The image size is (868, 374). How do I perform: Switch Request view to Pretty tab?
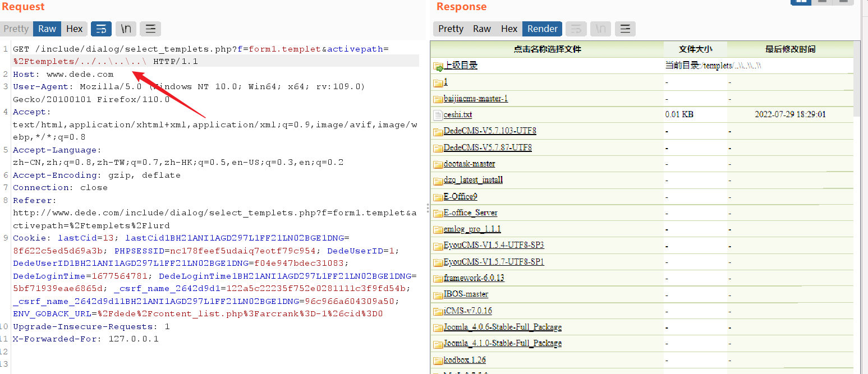coord(16,29)
